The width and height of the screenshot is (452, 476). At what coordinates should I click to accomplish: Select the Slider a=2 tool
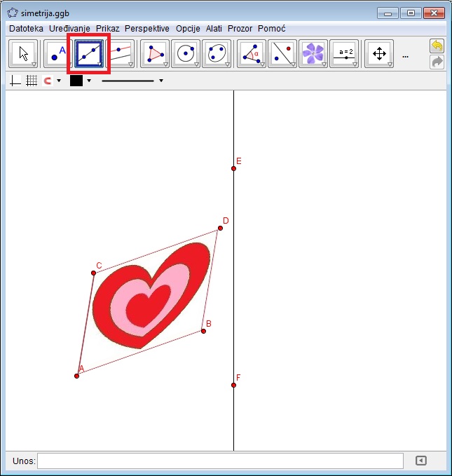344,53
